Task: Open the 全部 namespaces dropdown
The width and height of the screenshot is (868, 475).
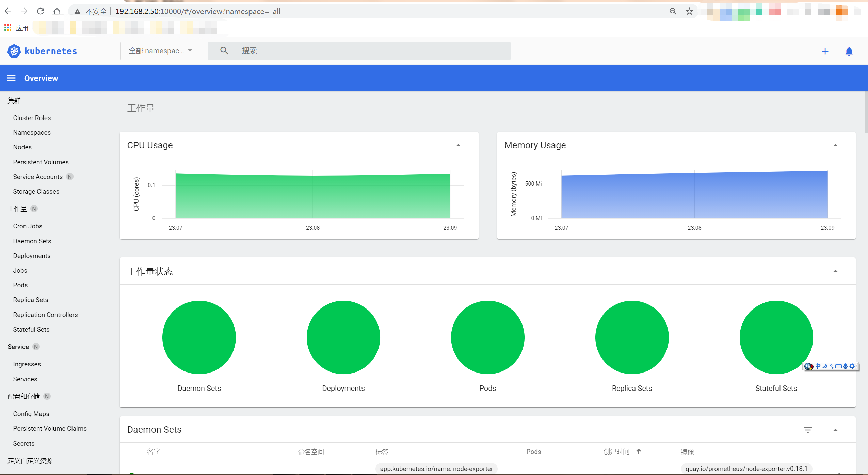Action: click(x=160, y=51)
